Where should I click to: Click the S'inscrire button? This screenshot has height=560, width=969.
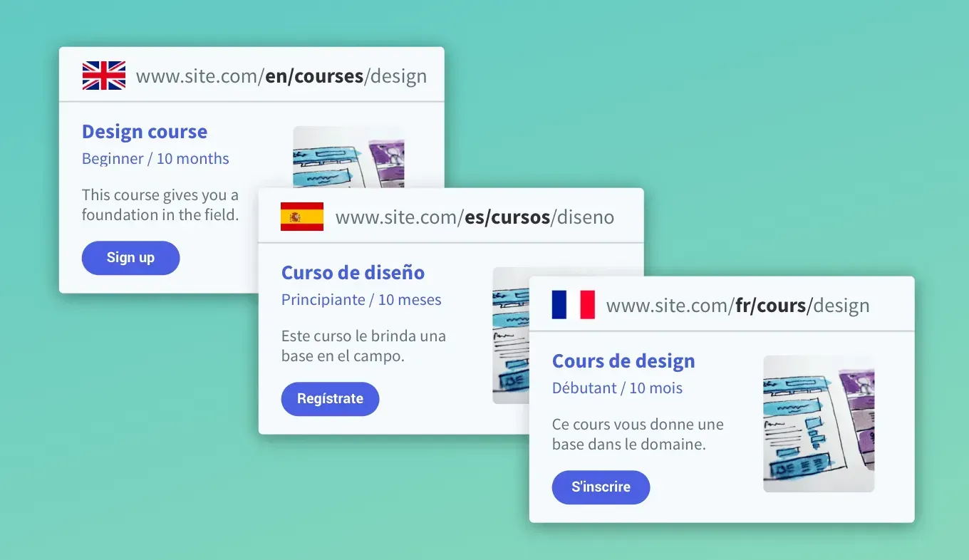(601, 487)
